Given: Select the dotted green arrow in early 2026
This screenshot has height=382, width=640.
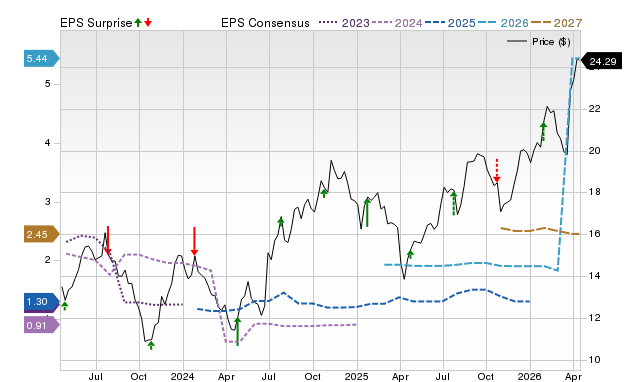Looking at the screenshot, I should [x=543, y=131].
